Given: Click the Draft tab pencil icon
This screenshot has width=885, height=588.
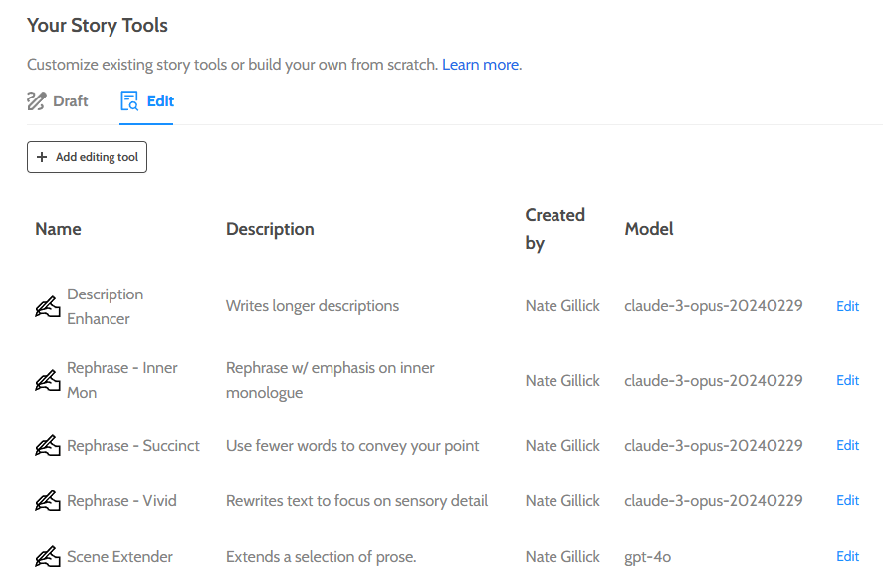Looking at the screenshot, I should click(x=37, y=101).
